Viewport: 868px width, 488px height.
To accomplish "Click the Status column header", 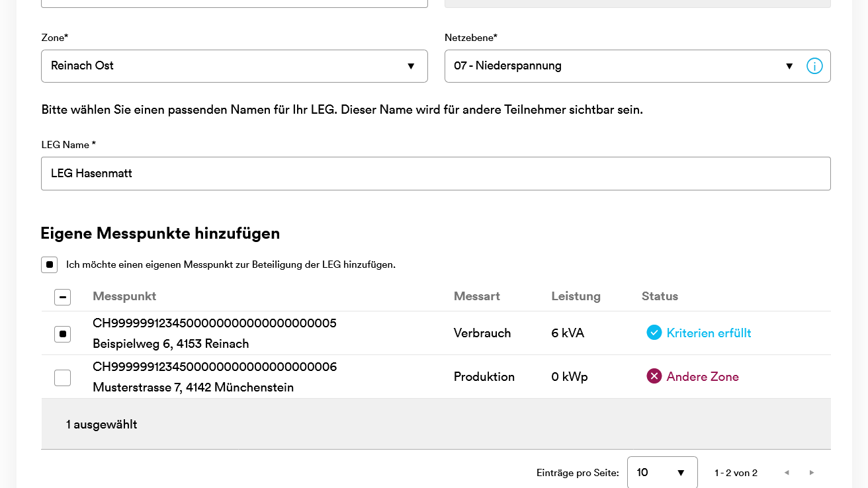I will [660, 296].
